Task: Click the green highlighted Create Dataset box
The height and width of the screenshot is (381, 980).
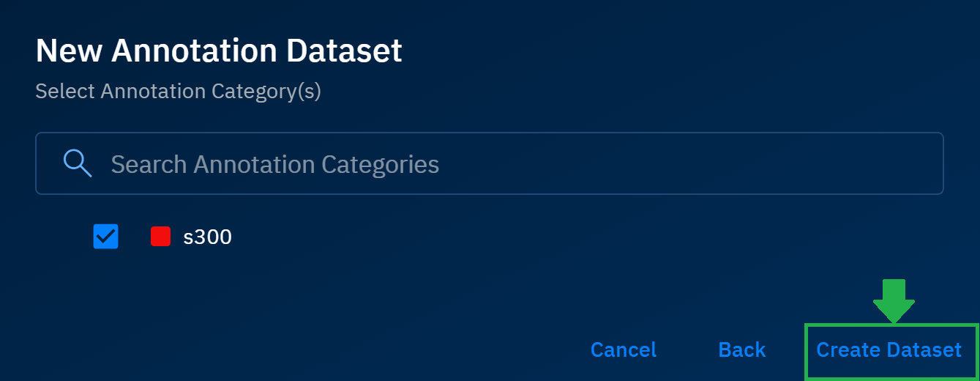Action: click(x=891, y=351)
